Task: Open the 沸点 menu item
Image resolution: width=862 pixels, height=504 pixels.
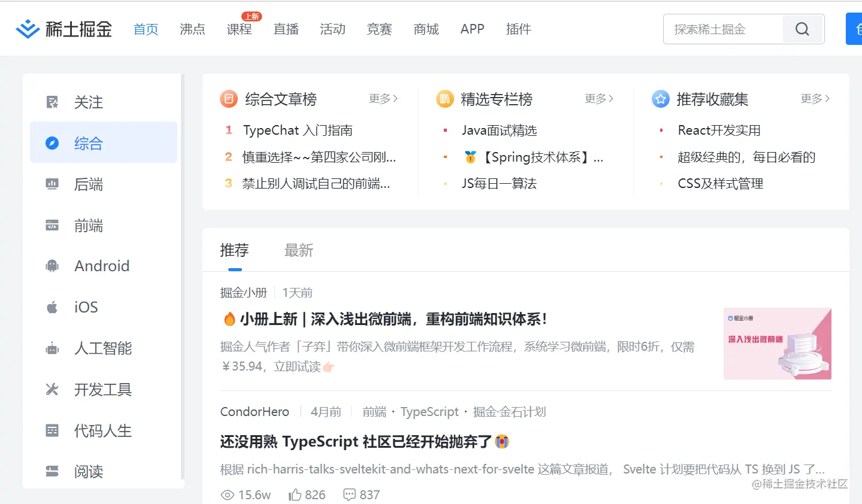Action: [x=192, y=29]
